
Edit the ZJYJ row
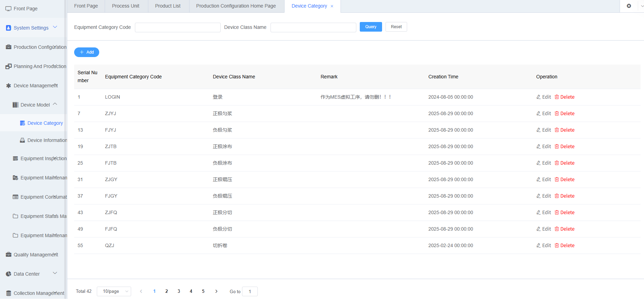click(544, 113)
